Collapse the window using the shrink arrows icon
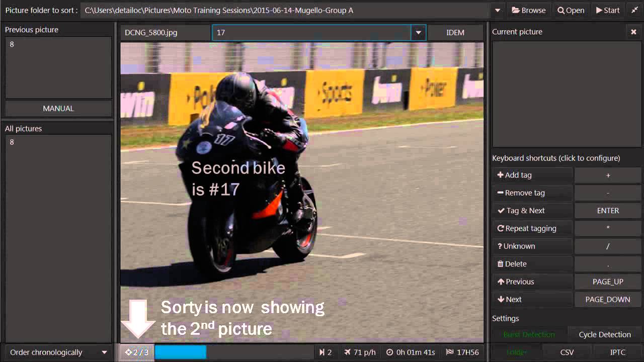644x362 pixels. [x=634, y=10]
